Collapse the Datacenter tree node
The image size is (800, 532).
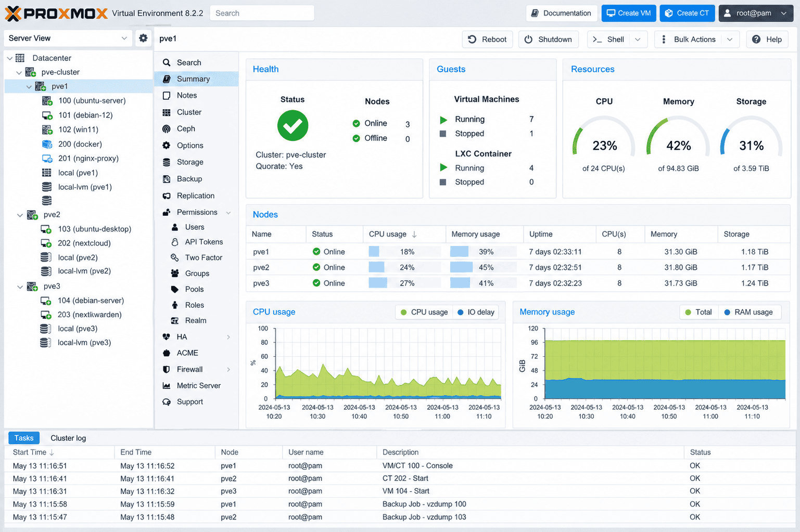(9, 58)
